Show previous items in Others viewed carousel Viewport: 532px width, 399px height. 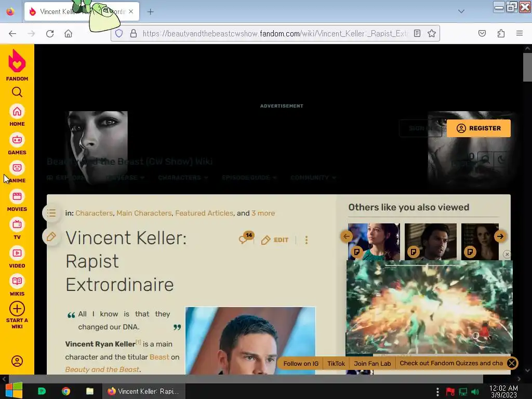(347, 236)
